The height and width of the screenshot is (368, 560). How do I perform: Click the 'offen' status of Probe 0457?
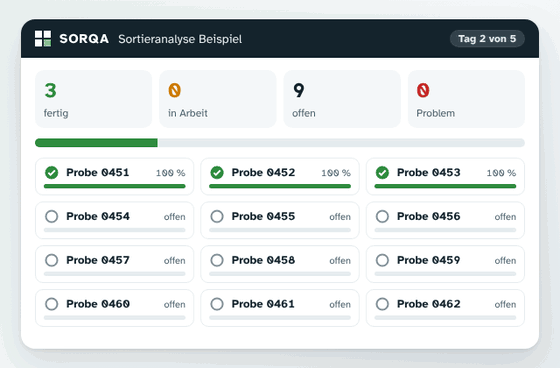tap(175, 261)
